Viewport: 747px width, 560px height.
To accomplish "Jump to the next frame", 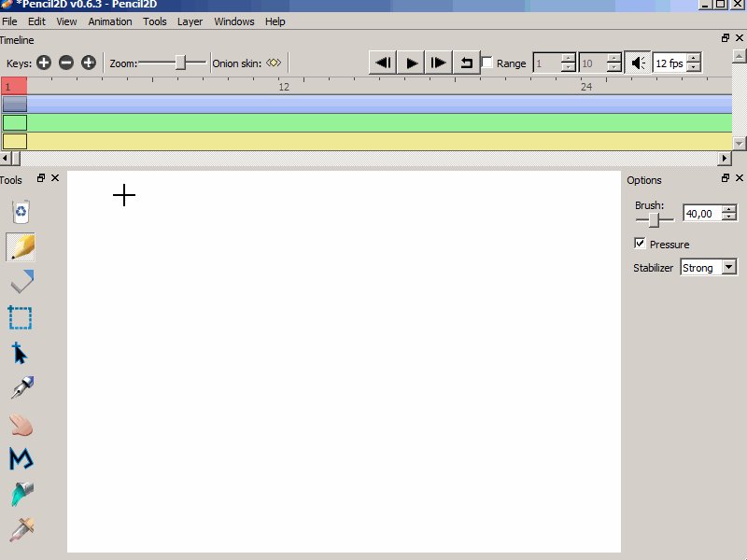I will click(x=438, y=63).
